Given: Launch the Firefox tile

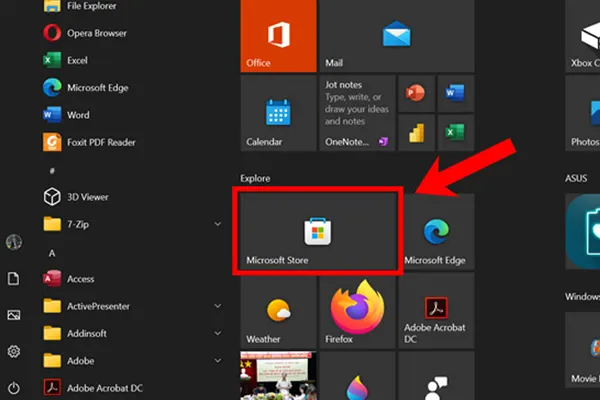Looking at the screenshot, I should click(357, 310).
